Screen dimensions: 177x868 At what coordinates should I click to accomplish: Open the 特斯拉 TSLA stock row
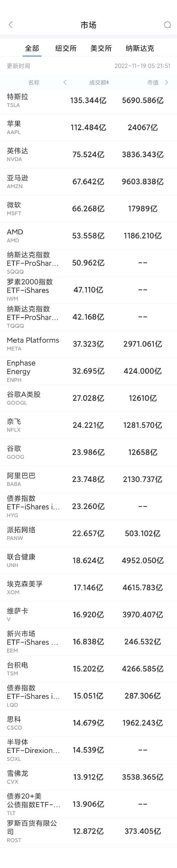88,101
